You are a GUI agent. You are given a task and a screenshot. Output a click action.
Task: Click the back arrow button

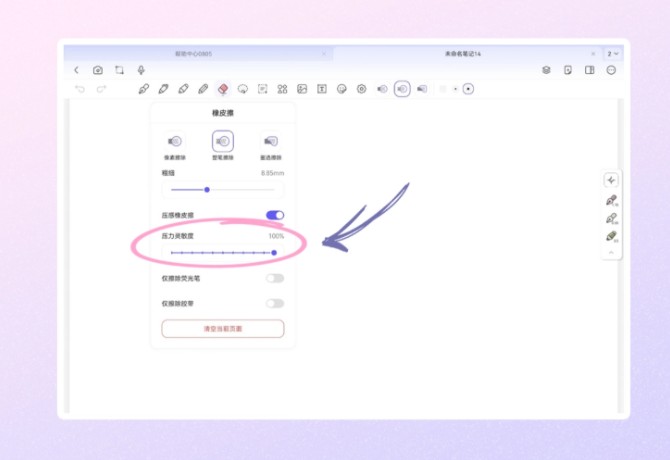click(x=77, y=70)
